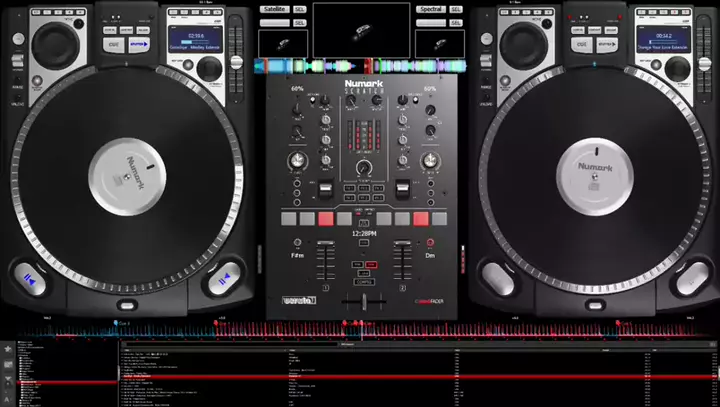Screen dimensions: 720x407
Task: Click the blank effect button under Spectral
Action: (431, 23)
